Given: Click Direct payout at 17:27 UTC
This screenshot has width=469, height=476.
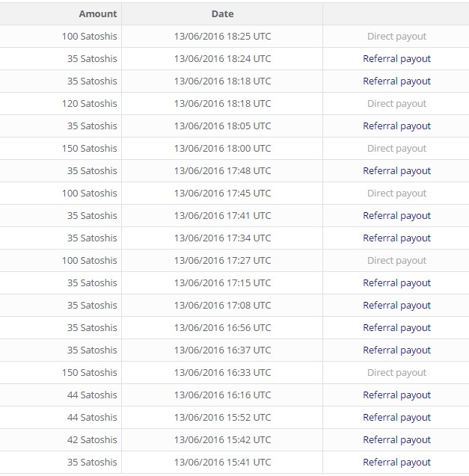Looking at the screenshot, I should (396, 260).
